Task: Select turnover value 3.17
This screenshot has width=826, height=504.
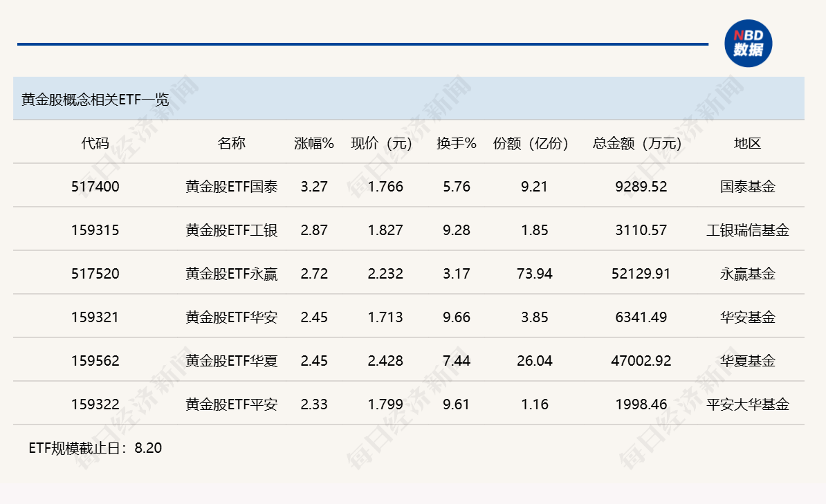Action: 456,274
